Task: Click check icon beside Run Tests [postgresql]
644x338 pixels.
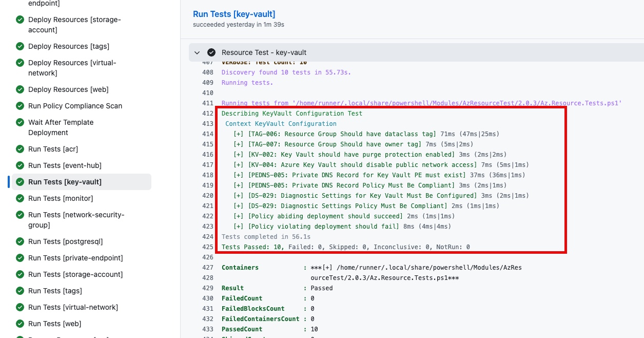Action: click(x=20, y=241)
